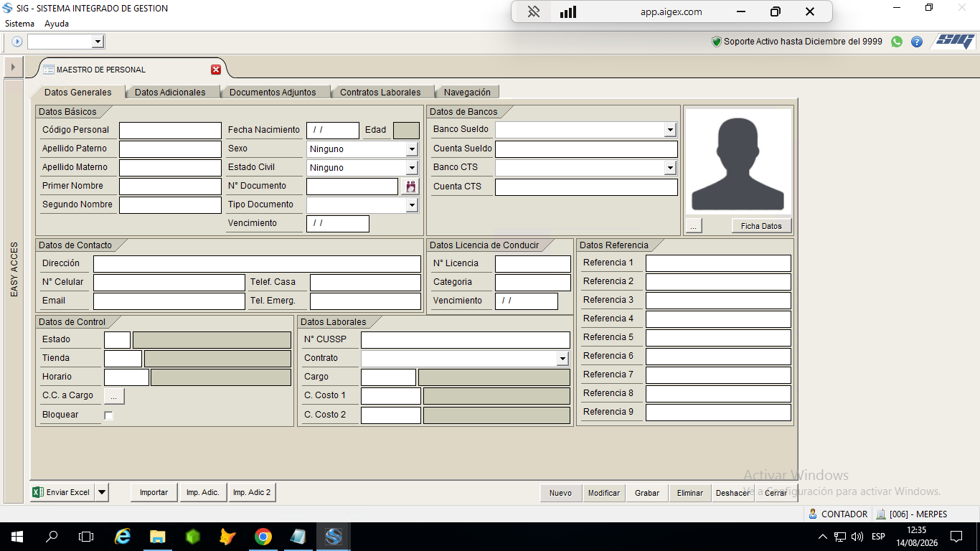Open the Sexo dropdown

tap(412, 149)
